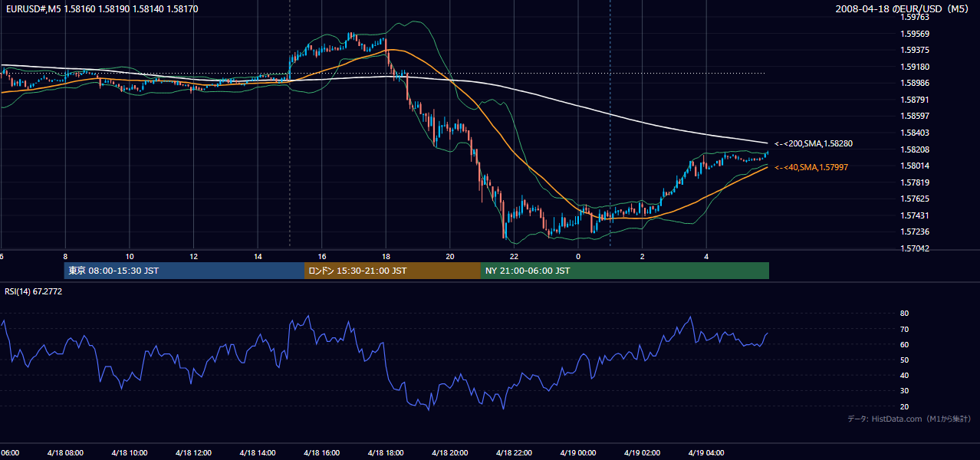Click the 1.57625 price axis label
980x460 pixels.
[915, 199]
